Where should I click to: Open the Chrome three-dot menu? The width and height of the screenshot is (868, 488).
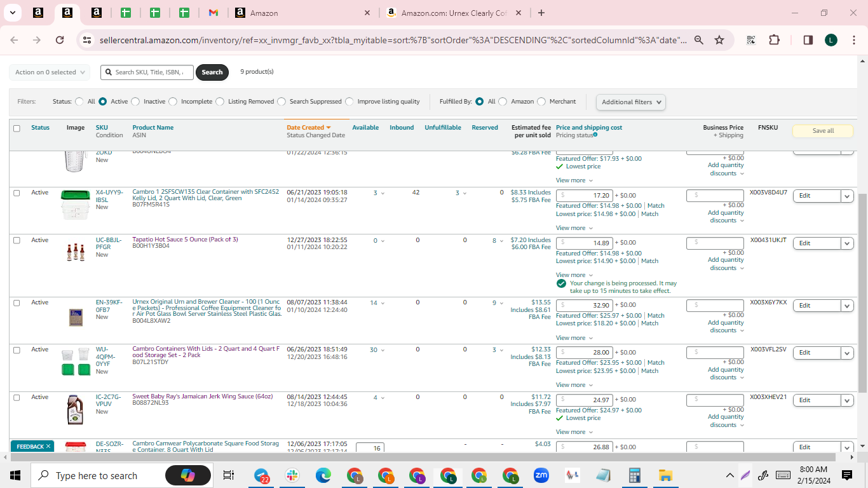[x=853, y=40]
